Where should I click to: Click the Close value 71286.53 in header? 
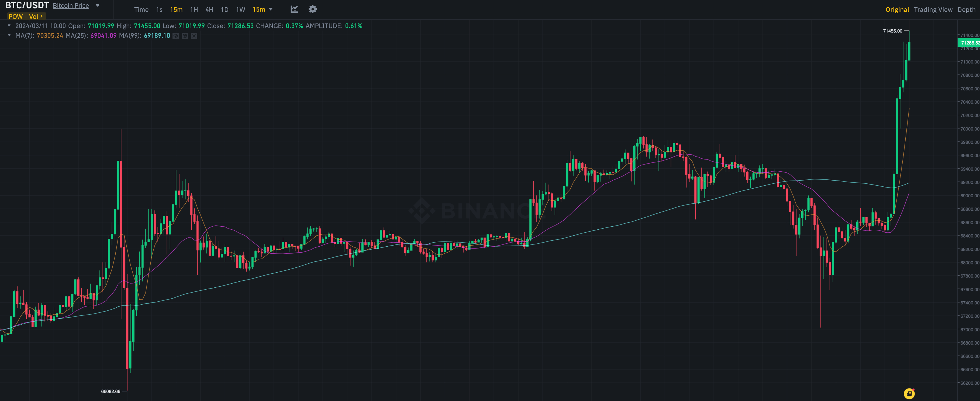[x=240, y=26]
